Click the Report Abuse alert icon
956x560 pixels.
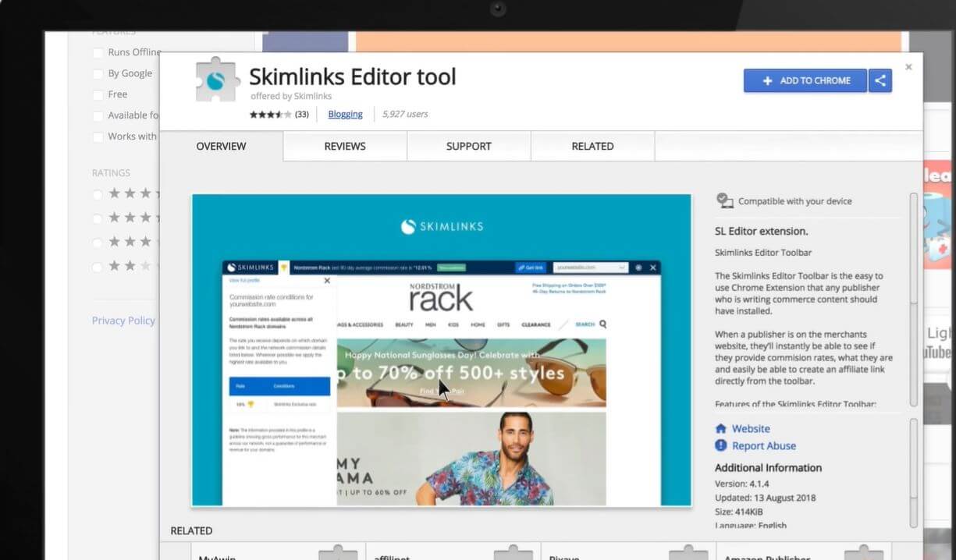click(721, 445)
